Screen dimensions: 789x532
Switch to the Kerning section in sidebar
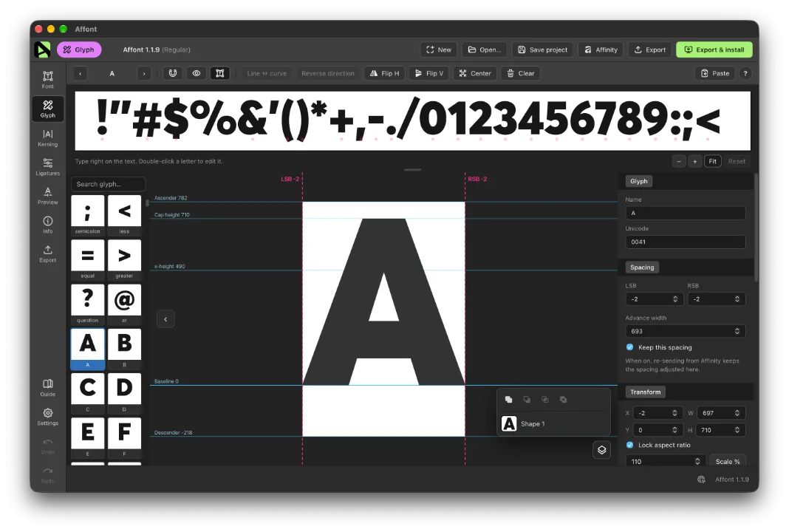click(48, 137)
